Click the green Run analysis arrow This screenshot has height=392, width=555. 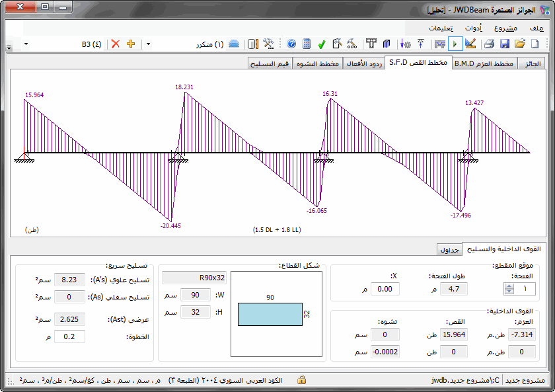pos(455,44)
